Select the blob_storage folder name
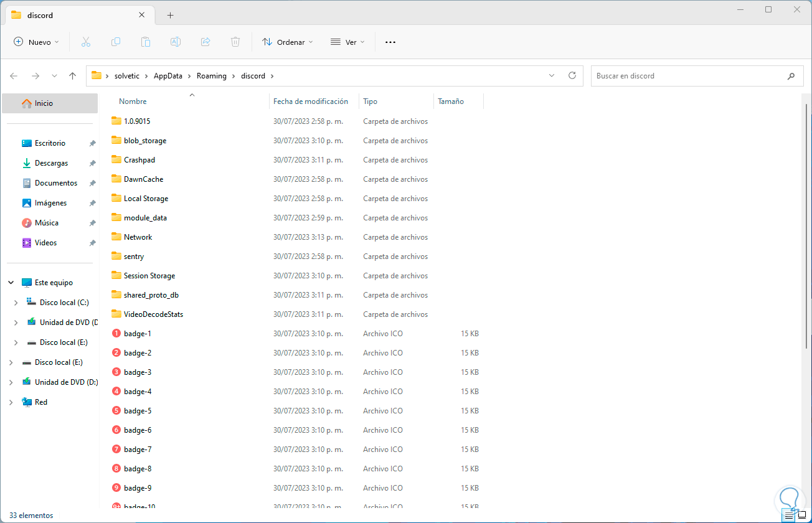The image size is (812, 523). click(x=145, y=141)
